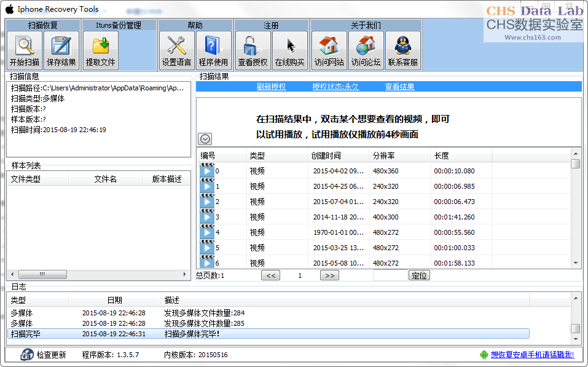Extract files with the 提取文件 button
The image size is (588, 367).
pos(101,50)
